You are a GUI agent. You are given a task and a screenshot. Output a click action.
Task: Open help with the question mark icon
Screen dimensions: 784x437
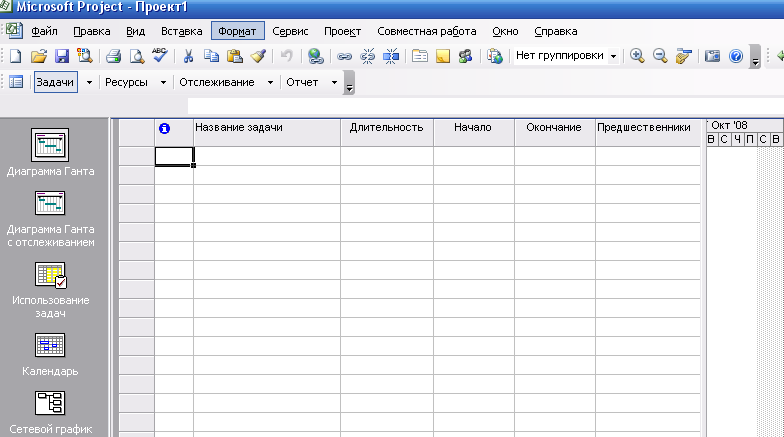pyautogui.click(x=736, y=56)
